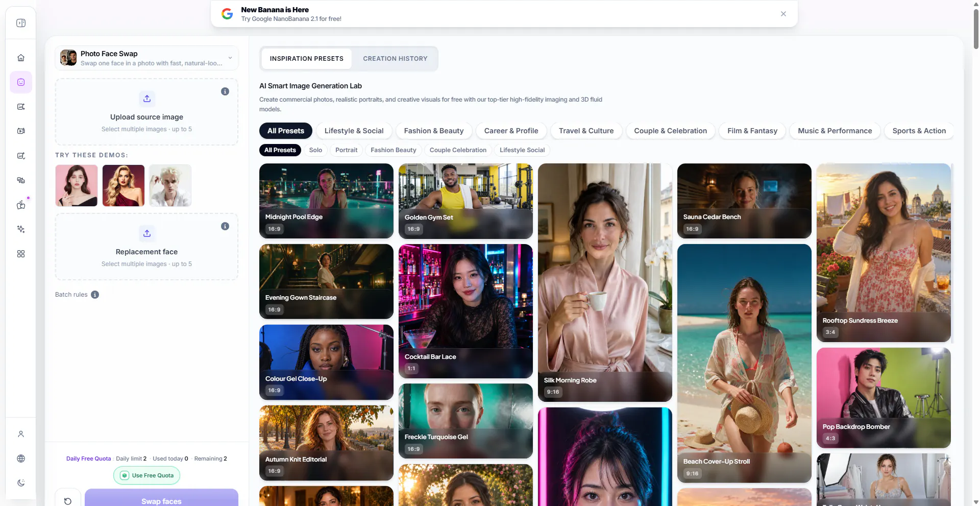Click the reset refresh icon button

[x=68, y=501]
